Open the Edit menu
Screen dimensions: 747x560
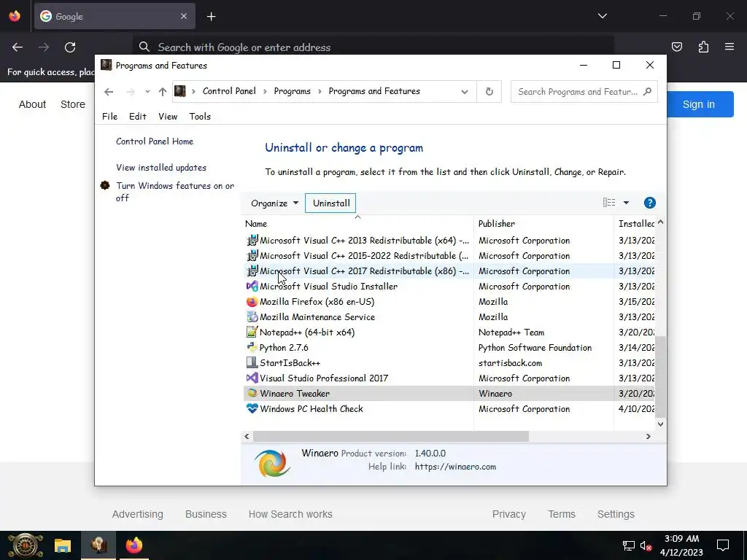pyautogui.click(x=138, y=117)
